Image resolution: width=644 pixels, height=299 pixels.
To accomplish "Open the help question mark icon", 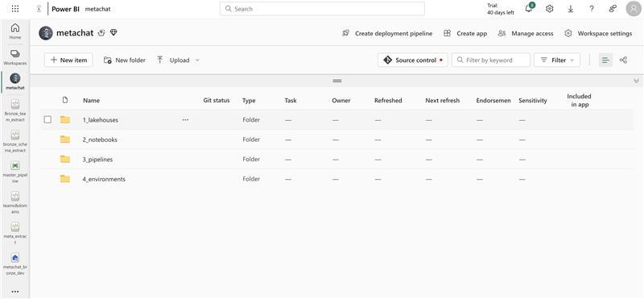I will [592, 9].
